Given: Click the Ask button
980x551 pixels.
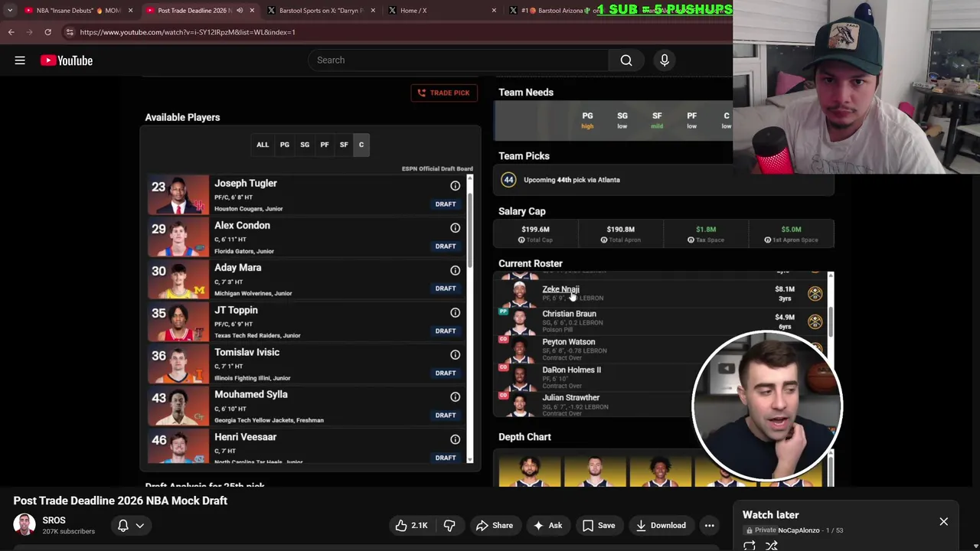Looking at the screenshot, I should (547, 526).
